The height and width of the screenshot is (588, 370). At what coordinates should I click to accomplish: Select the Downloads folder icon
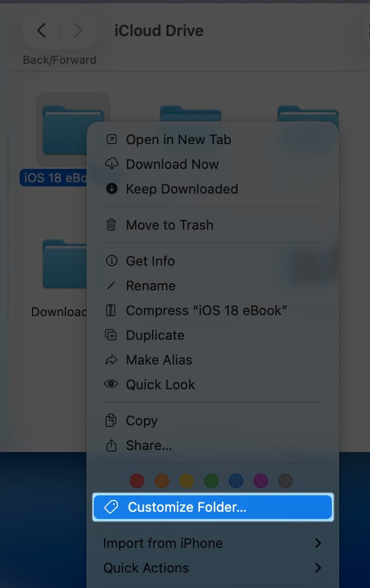[x=64, y=264]
